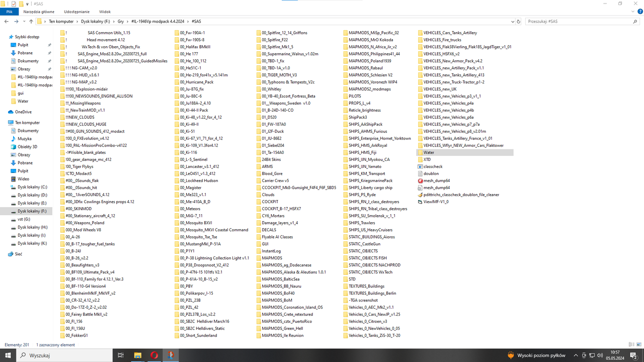644x362 pixels.
Task: Click the Przeszukaj: #SAS search field
Action: (x=583, y=22)
